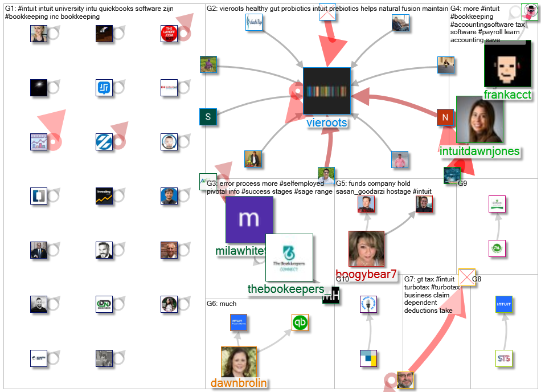Click the dark teal tech image node in G4
Viewport: 541px width, 392px height.
[452, 175]
